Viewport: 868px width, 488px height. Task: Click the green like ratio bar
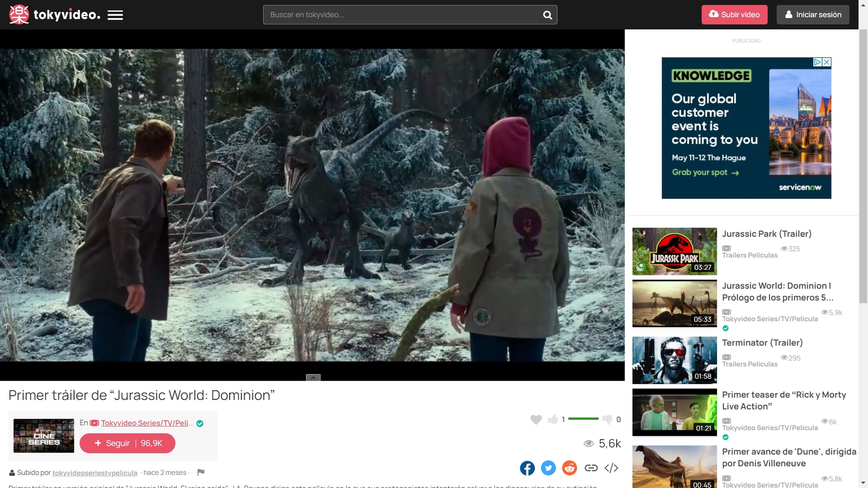[583, 419]
